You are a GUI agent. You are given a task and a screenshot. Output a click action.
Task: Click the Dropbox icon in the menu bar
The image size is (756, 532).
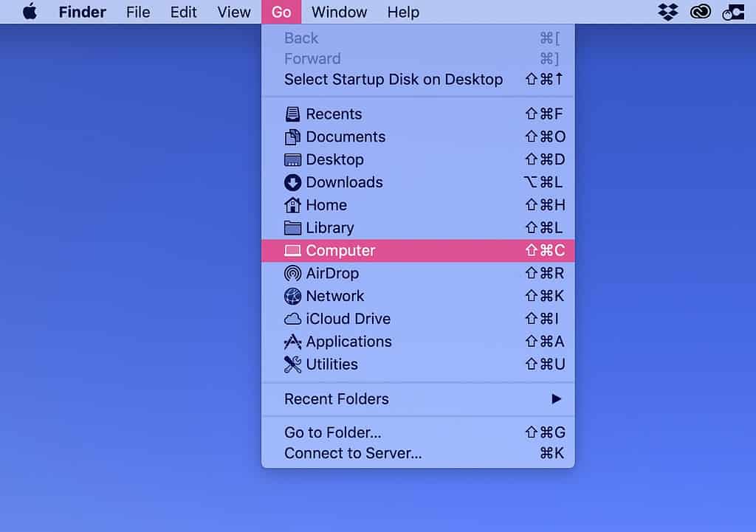pos(666,12)
